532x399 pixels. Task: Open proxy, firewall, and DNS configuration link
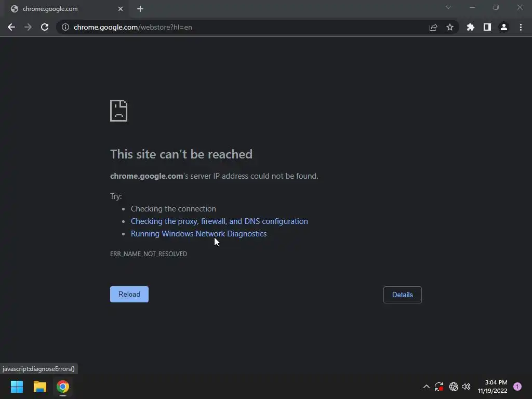coord(220,221)
